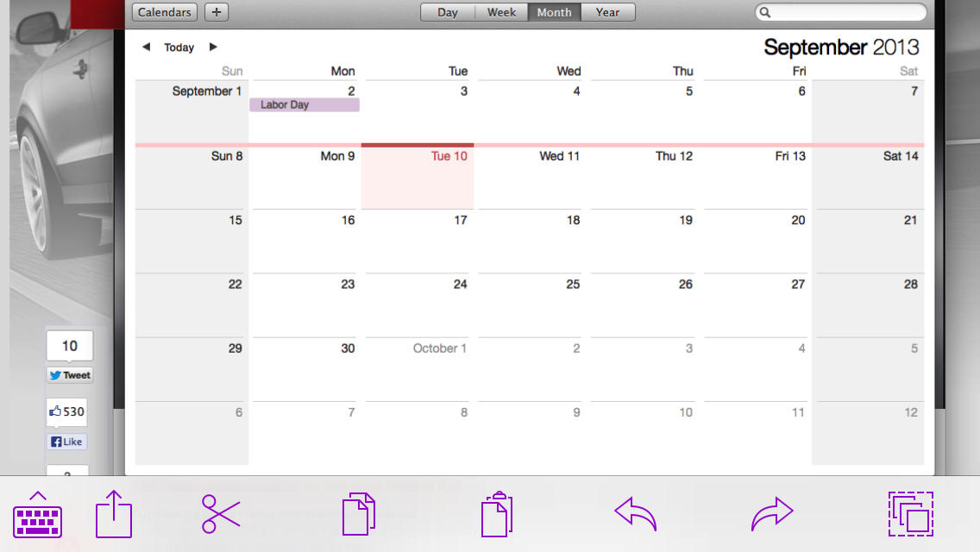Paste using the clipboard icon
The width and height of the screenshot is (980, 552).
pos(497,514)
